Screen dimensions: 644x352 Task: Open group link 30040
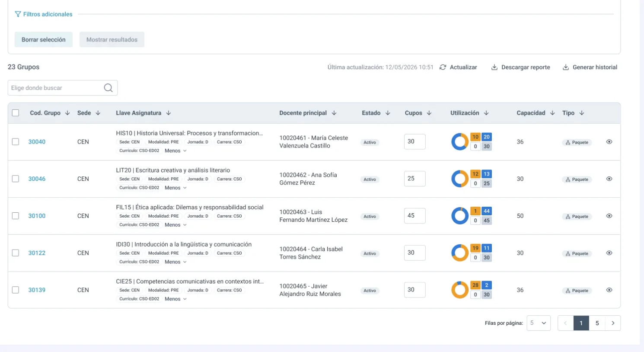[x=37, y=142]
